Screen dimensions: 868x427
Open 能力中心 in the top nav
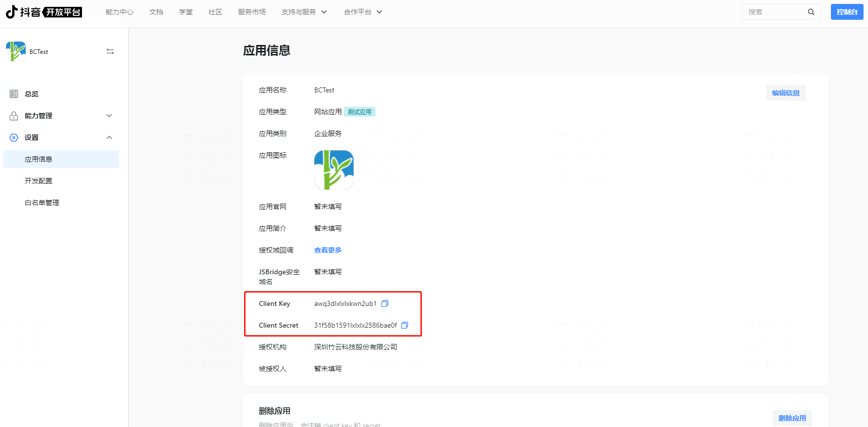point(120,12)
